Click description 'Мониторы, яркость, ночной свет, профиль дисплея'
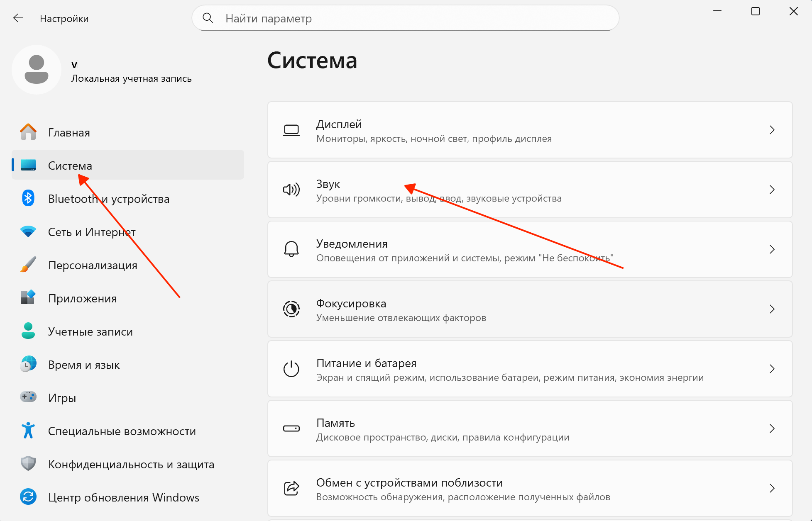This screenshot has width=812, height=521. tap(434, 139)
